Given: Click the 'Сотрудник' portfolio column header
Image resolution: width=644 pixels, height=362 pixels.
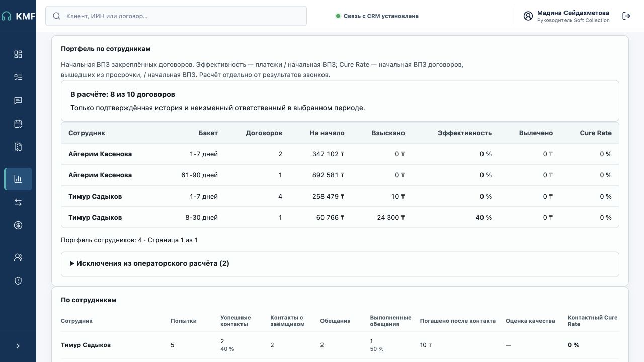Looking at the screenshot, I should click(87, 133).
